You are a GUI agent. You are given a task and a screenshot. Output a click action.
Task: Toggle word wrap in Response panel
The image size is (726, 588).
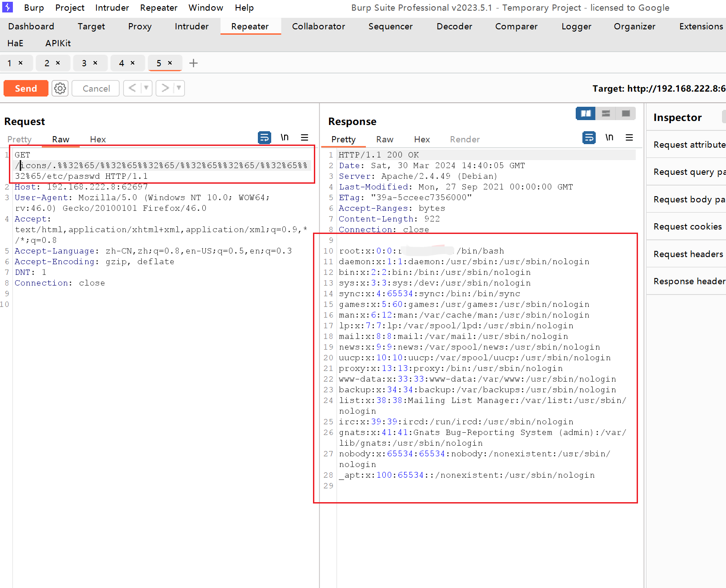pyautogui.click(x=589, y=138)
